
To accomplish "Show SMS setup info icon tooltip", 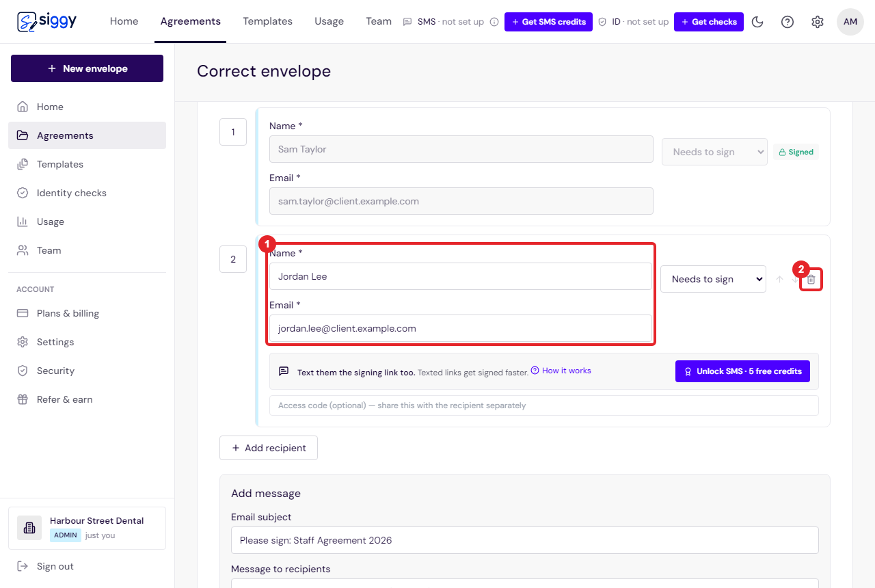I will 494,22.
